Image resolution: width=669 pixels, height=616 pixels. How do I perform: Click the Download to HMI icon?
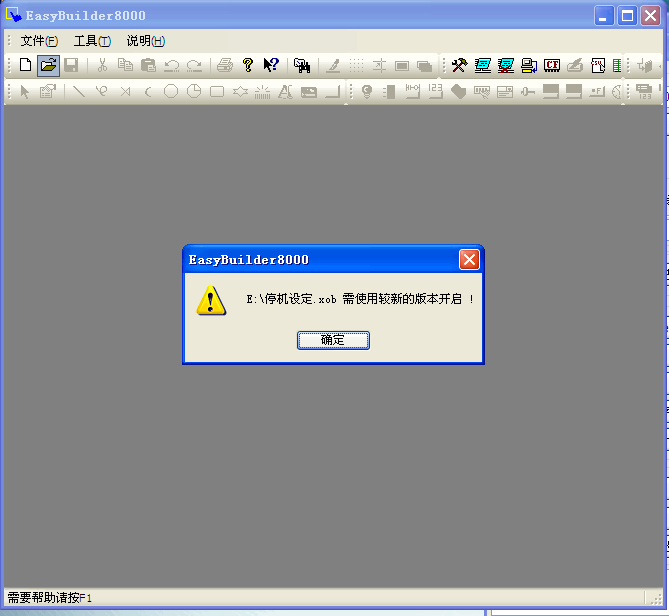pos(529,66)
